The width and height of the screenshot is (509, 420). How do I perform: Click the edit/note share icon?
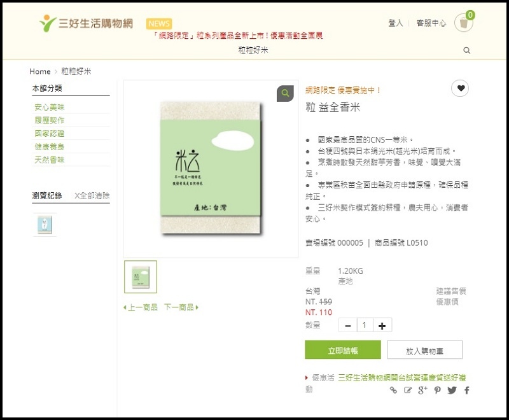408,390
